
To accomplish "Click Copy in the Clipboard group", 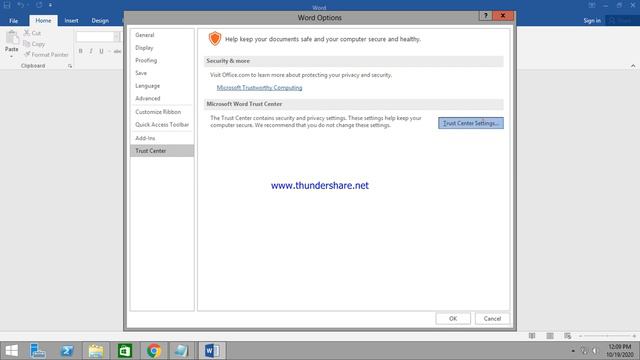I will pos(34,44).
